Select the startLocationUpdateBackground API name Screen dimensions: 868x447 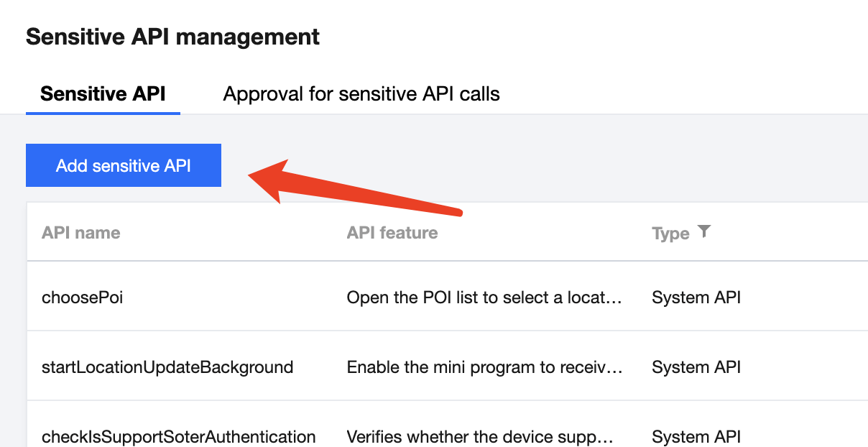click(167, 367)
